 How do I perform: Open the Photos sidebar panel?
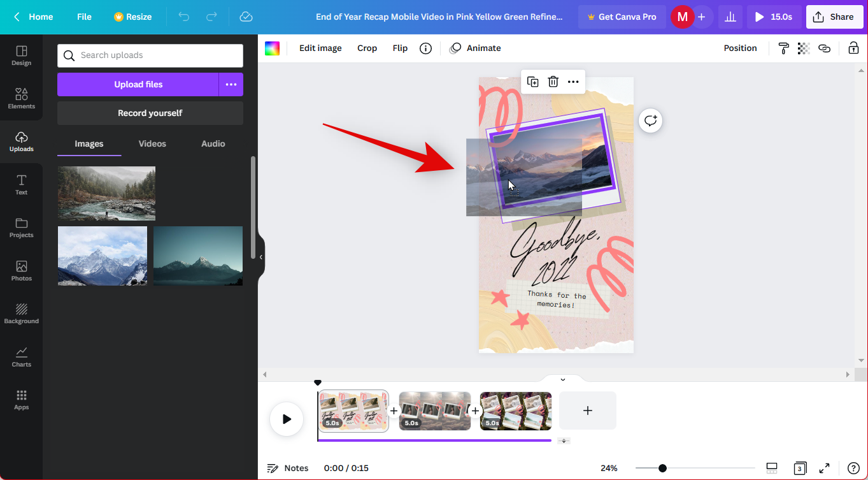tap(21, 270)
